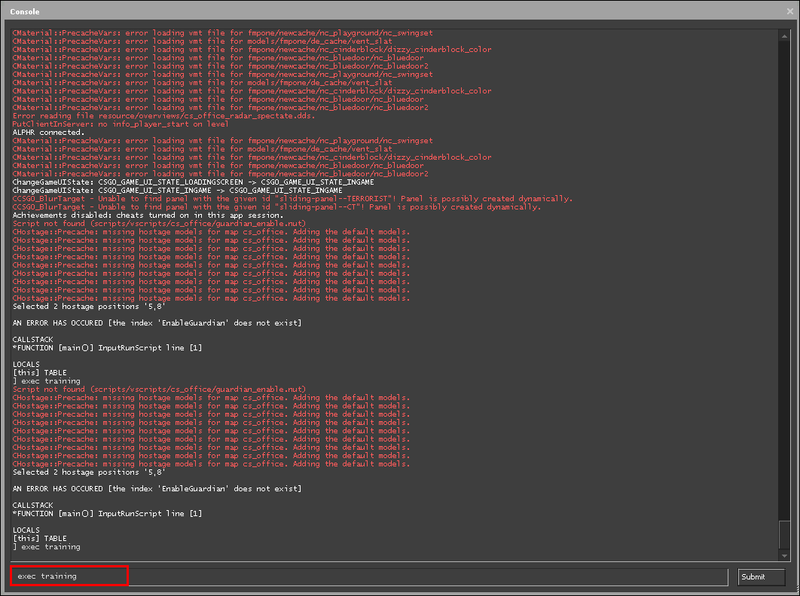Click the scrollbar down arrow

pos(784,556)
